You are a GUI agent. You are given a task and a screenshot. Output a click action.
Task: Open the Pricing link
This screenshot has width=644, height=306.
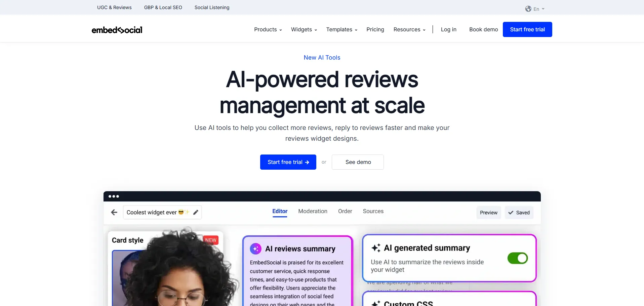tap(375, 30)
